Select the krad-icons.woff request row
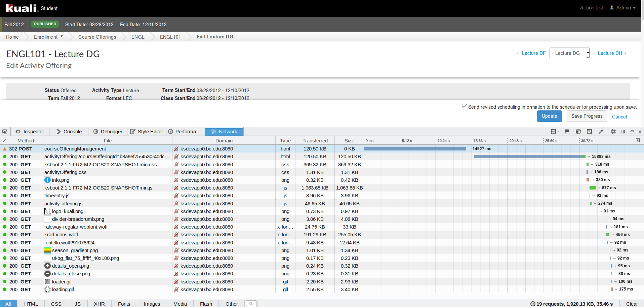644x307 pixels. [322, 235]
